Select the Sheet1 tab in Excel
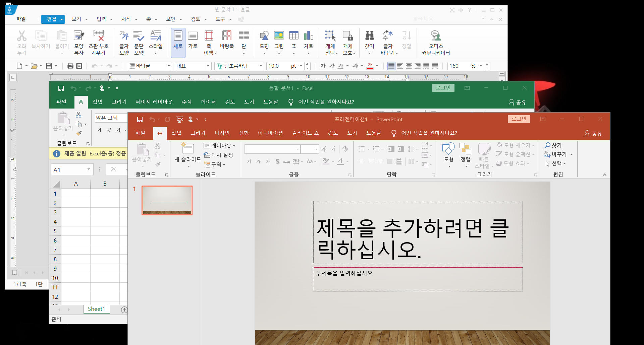The width and height of the screenshot is (644, 345). [x=97, y=309]
